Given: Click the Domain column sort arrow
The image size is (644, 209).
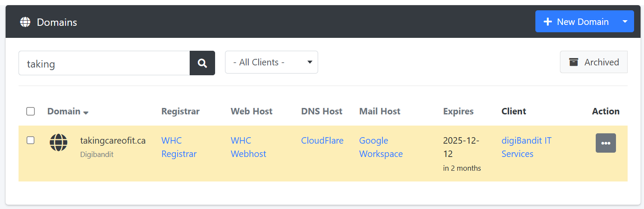Looking at the screenshot, I should [x=86, y=112].
